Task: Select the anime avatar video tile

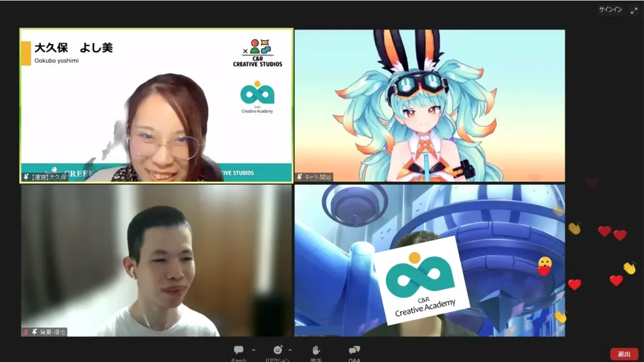Action: pos(430,106)
